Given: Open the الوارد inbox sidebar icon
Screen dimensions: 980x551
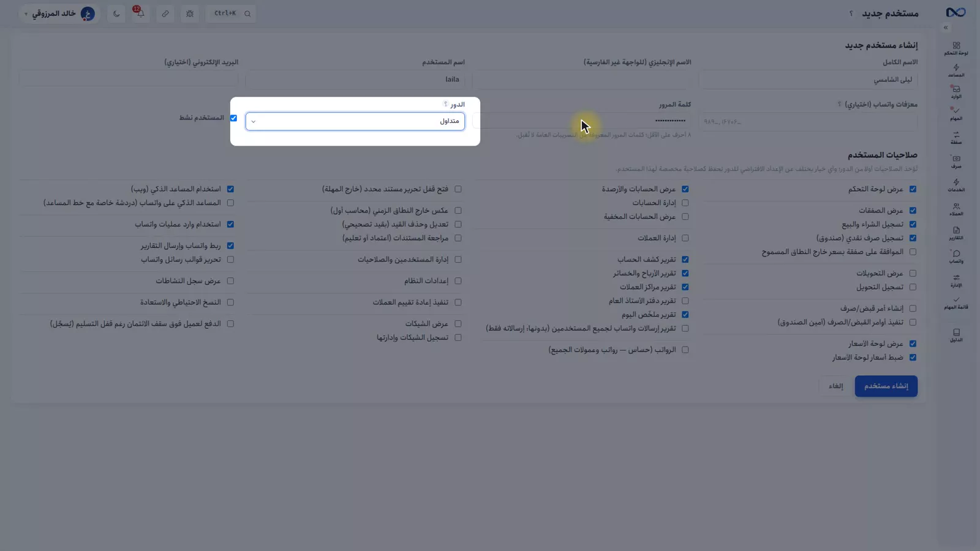Looking at the screenshot, I should pos(956,92).
